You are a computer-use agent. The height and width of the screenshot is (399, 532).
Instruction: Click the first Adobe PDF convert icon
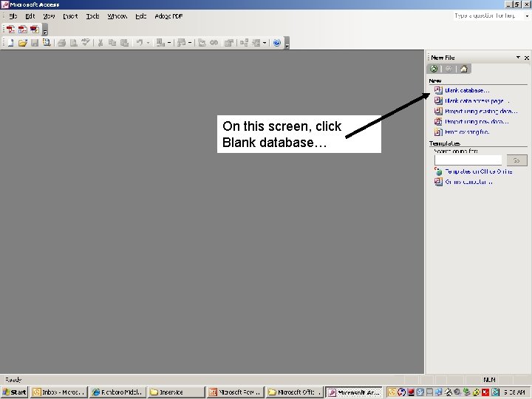(11, 29)
